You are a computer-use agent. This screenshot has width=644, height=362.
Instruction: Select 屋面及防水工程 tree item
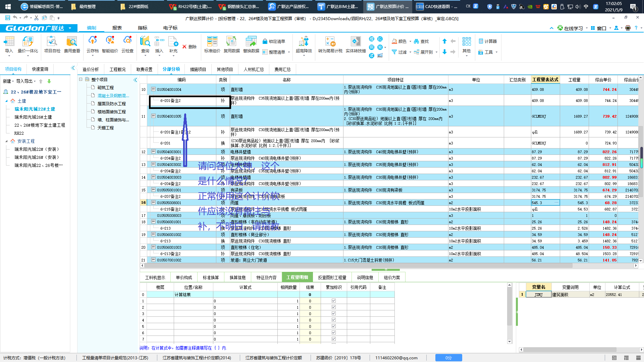(111, 104)
